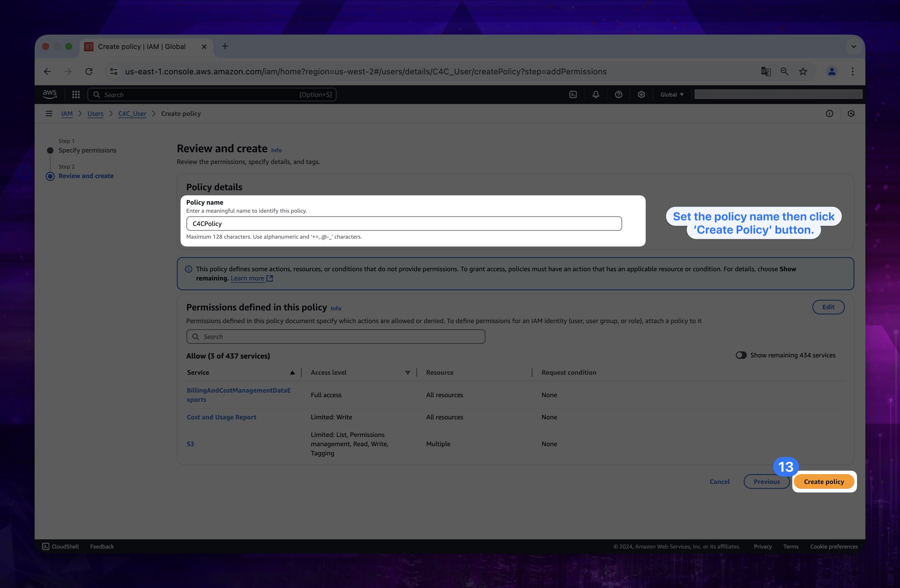Click 'Full access' cell in billing row

326,395
